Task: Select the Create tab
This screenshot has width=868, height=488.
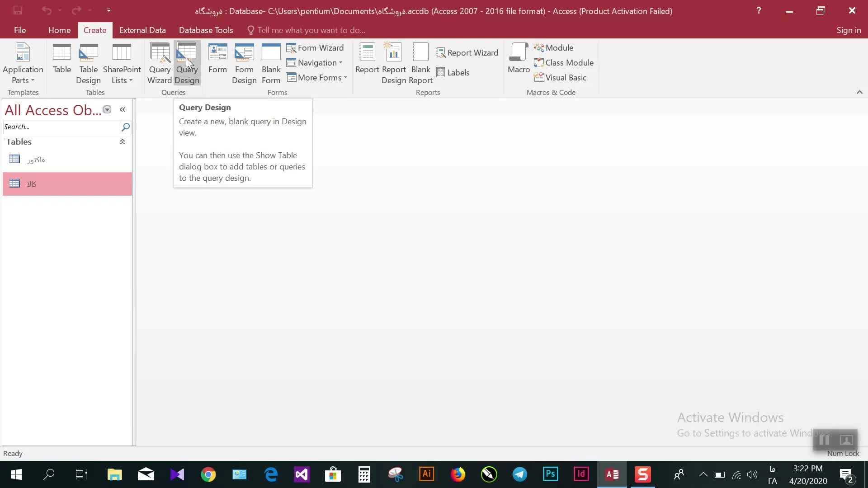Action: click(95, 30)
